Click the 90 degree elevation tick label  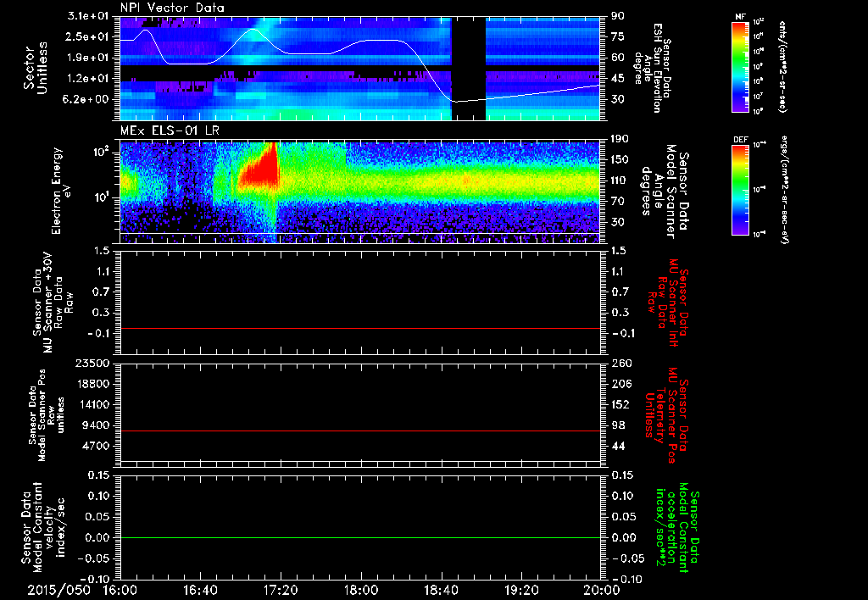(x=618, y=16)
